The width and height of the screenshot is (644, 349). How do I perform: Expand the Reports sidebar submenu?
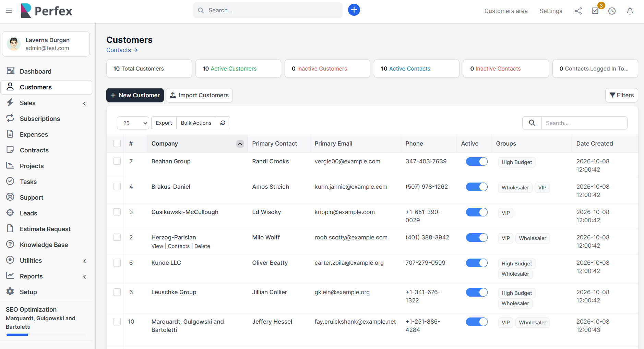point(84,277)
